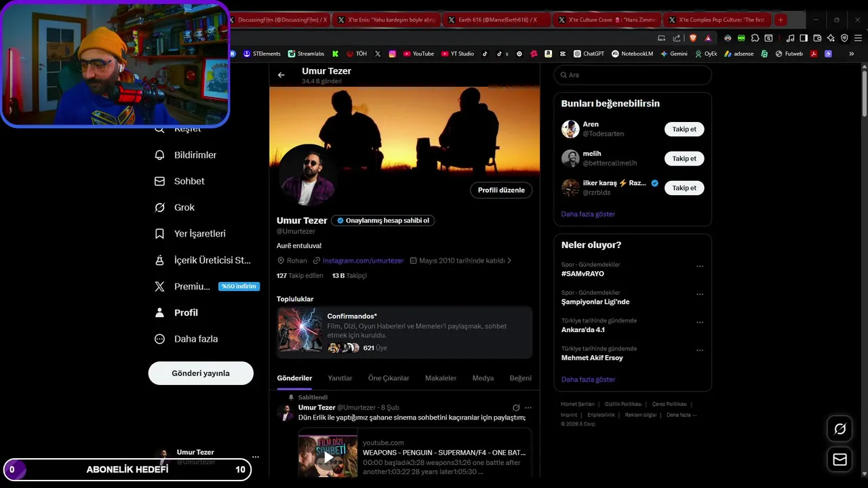Screen dimensions: 868x488
Task: Open the NotebookLM bookmark
Action: [x=632, y=54]
